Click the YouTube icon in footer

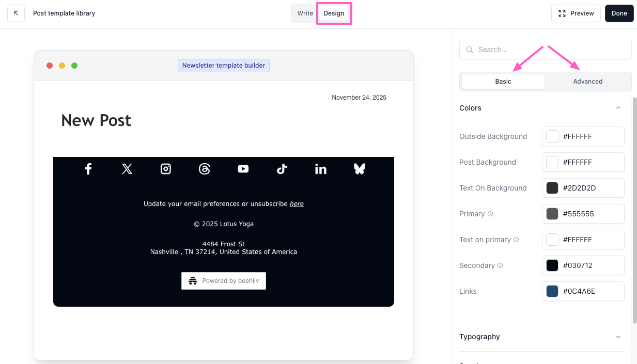tap(243, 169)
